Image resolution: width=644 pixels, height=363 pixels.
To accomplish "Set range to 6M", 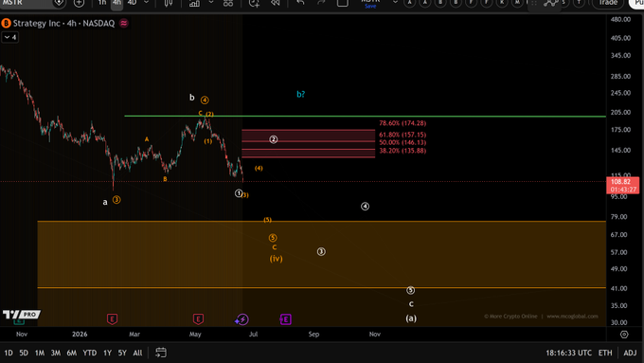I will [71, 353].
